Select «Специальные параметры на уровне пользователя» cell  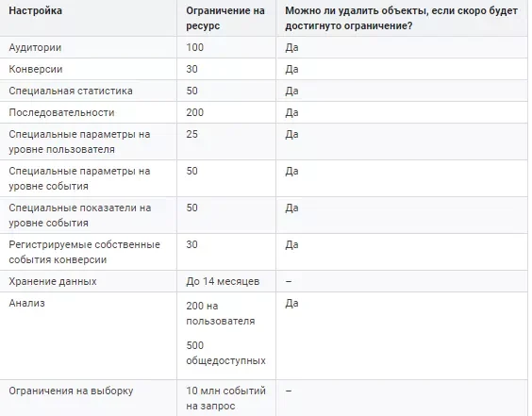79,141
